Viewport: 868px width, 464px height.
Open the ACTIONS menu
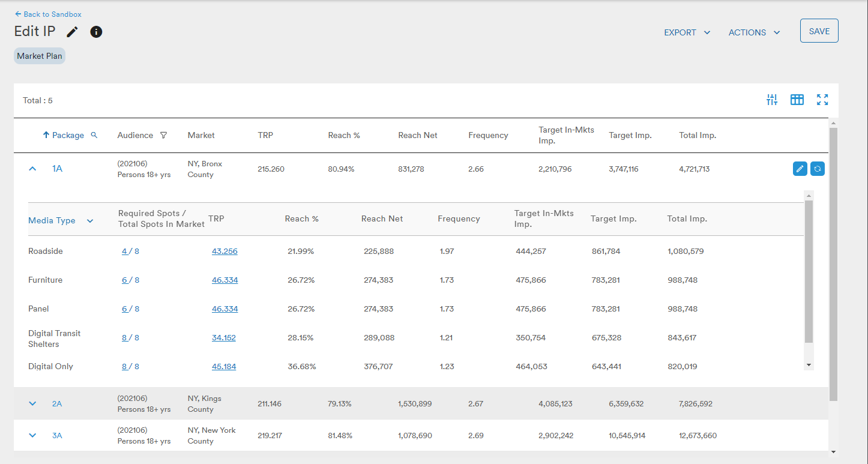[755, 32]
